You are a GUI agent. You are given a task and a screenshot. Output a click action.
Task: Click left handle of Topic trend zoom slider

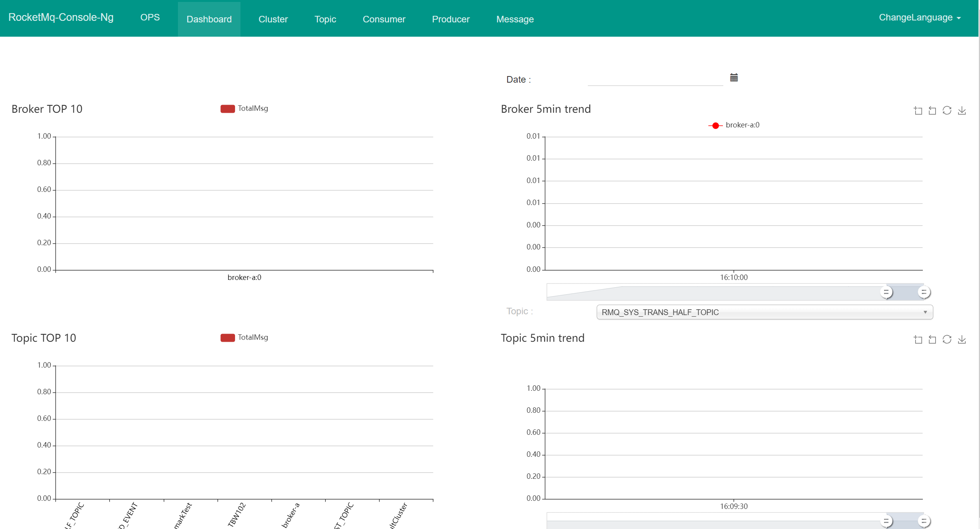tap(886, 521)
